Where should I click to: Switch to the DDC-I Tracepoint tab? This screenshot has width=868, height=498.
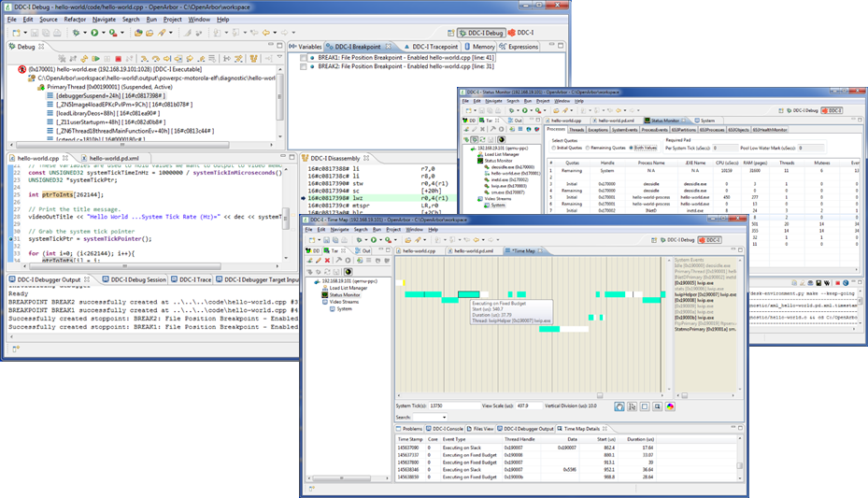[431, 47]
